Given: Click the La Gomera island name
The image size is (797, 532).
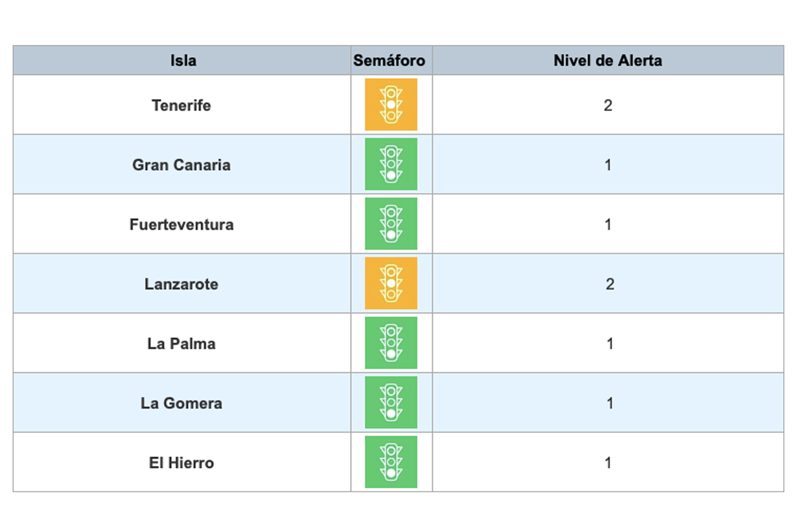Looking at the screenshot, I should click(x=181, y=403).
